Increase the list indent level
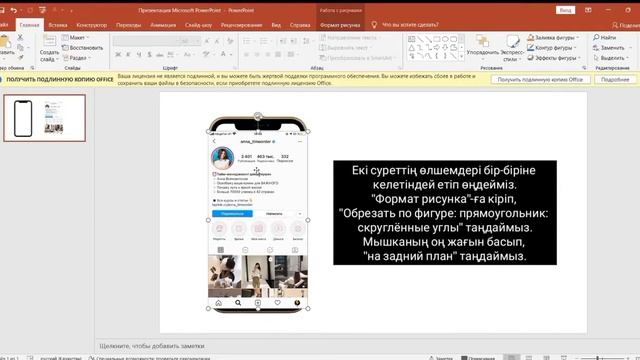640x360 pixels. 294,41
